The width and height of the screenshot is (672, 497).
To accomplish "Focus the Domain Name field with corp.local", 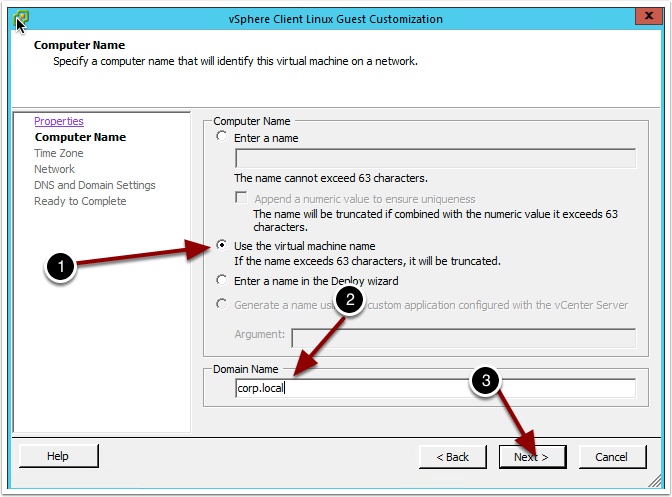I will click(x=435, y=388).
